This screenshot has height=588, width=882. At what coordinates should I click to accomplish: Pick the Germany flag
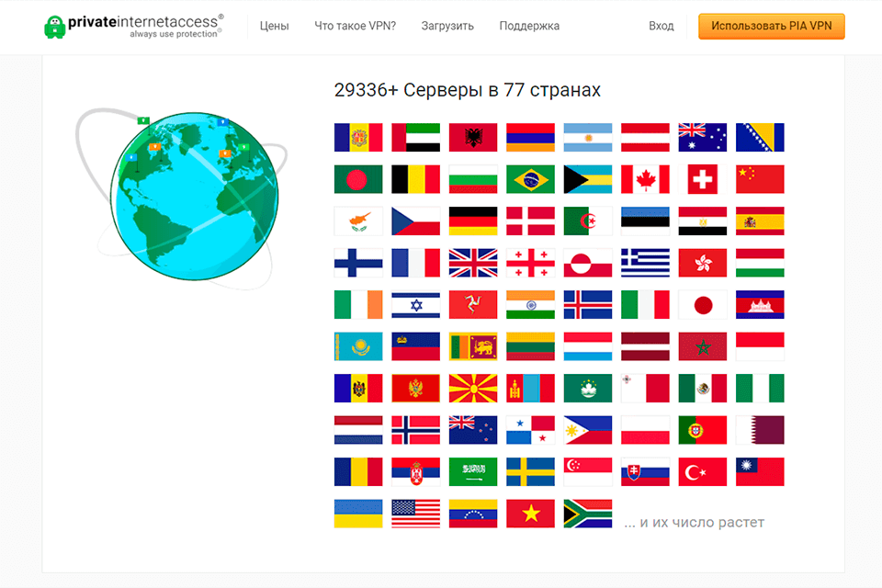[473, 221]
